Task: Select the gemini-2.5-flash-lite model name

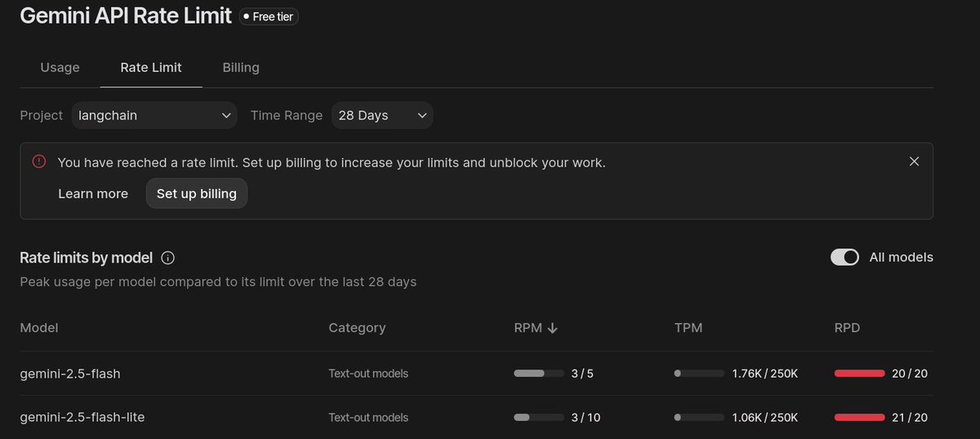Action: [x=82, y=417]
